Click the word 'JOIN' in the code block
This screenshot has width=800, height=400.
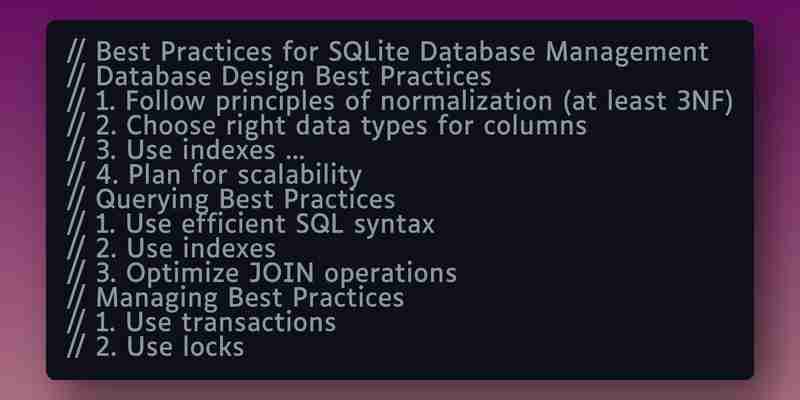pos(280,273)
